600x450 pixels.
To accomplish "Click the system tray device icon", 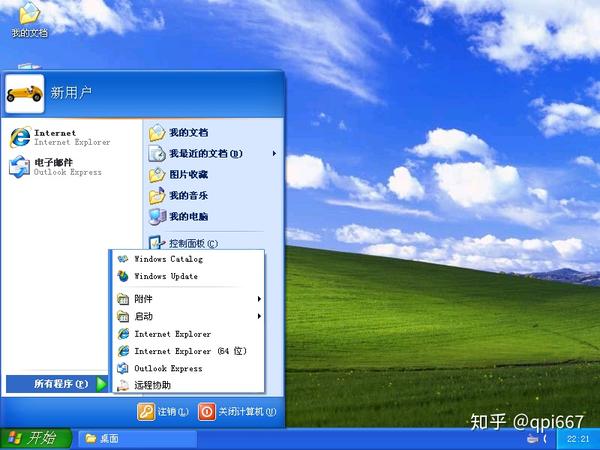I will pyautogui.click(x=532, y=439).
